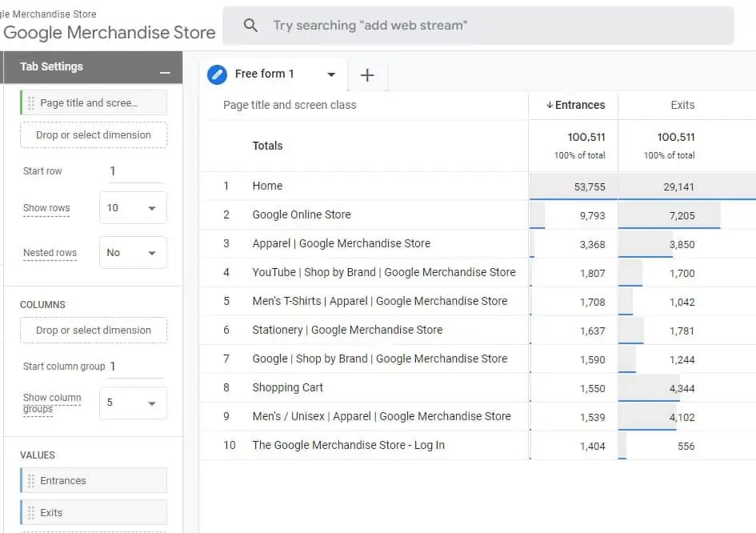
Task: Click Drop or select dimension under rows
Action: (93, 134)
